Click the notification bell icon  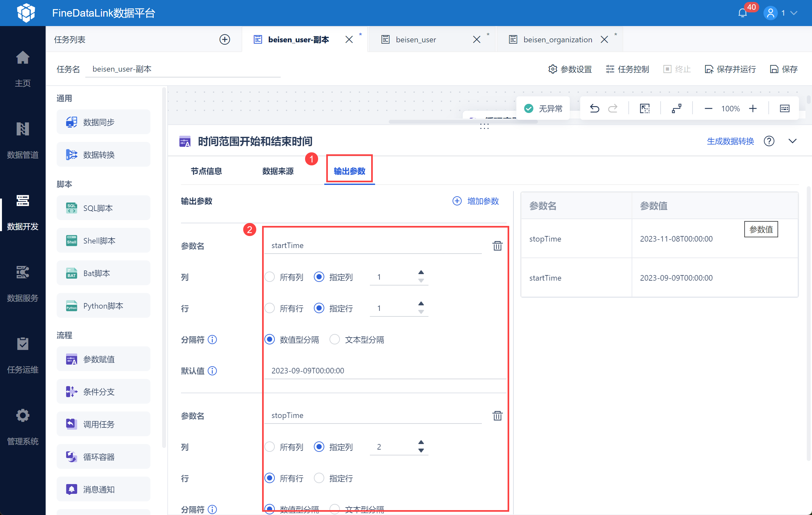(742, 13)
